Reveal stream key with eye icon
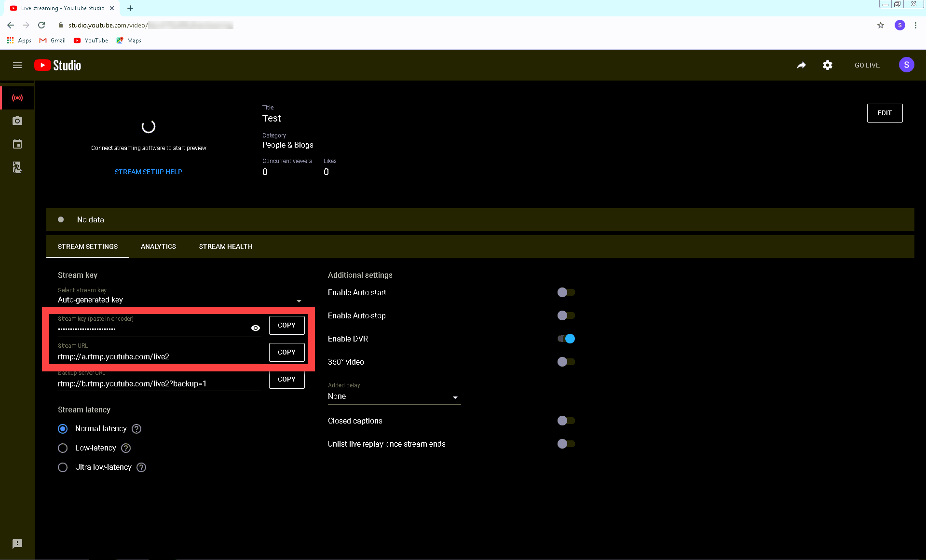The image size is (926, 560). 256,328
